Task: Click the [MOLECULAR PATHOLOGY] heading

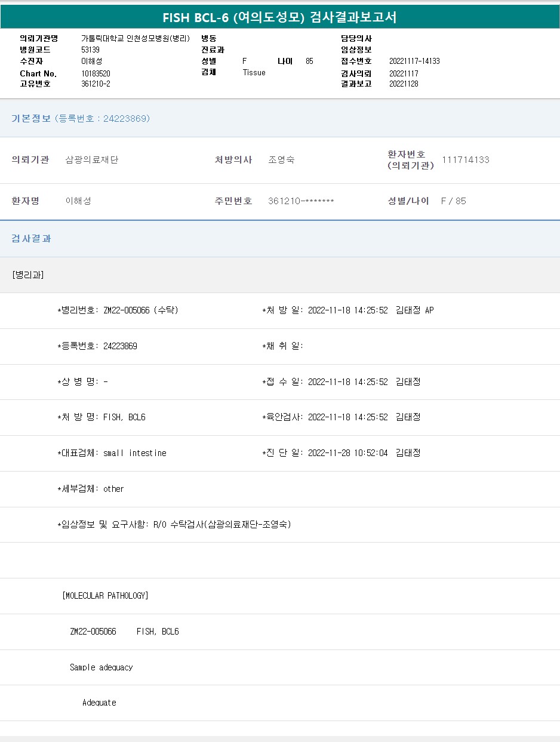Action: [105, 596]
